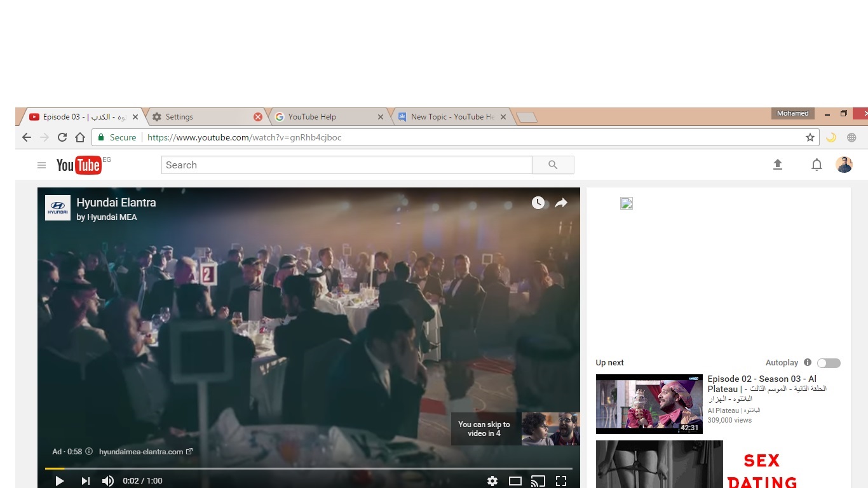The width and height of the screenshot is (868, 488).
Task: Click the Watch Later clock icon
Action: (538, 203)
